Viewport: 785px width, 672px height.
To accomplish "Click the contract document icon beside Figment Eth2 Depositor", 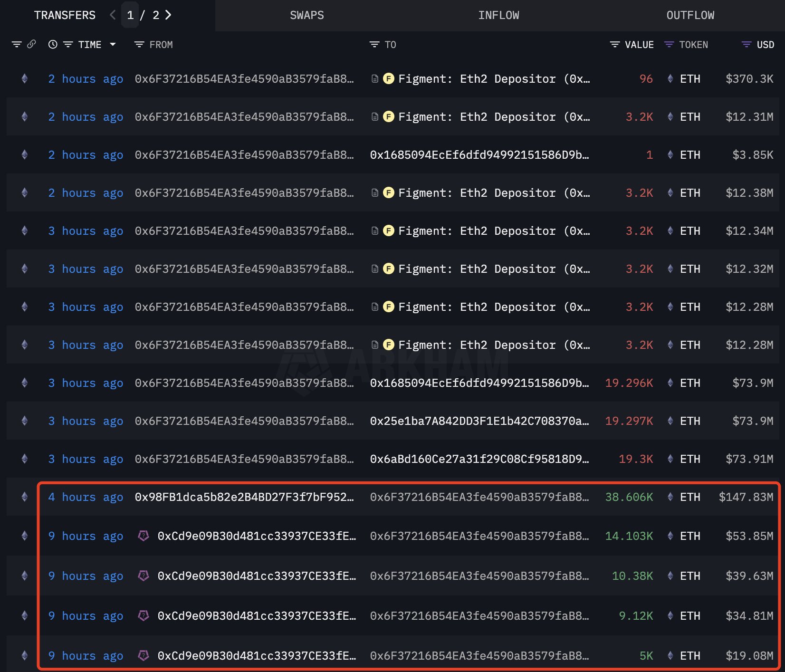I will tap(374, 78).
